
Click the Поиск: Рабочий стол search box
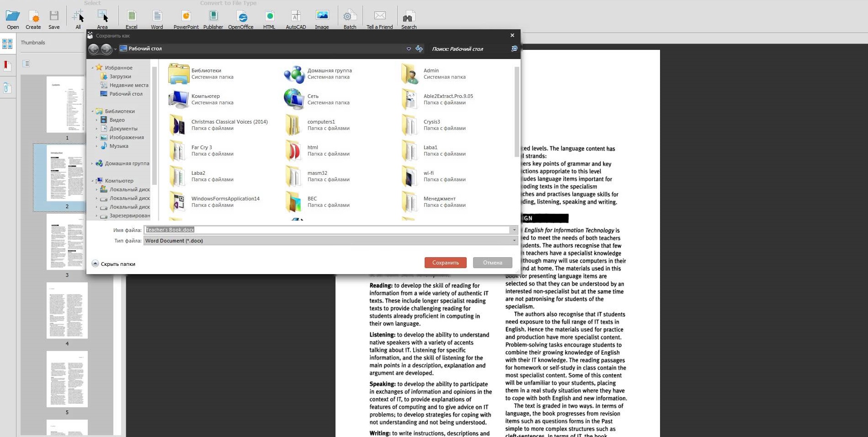point(469,49)
